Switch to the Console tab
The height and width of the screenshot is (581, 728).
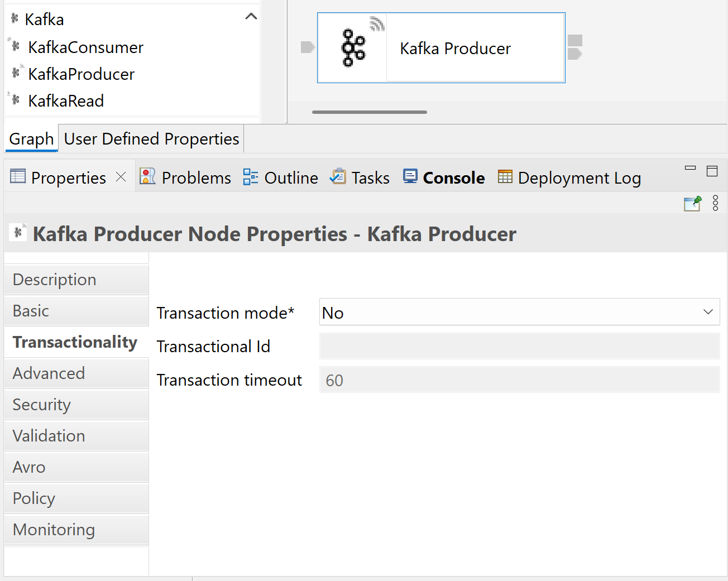(444, 177)
